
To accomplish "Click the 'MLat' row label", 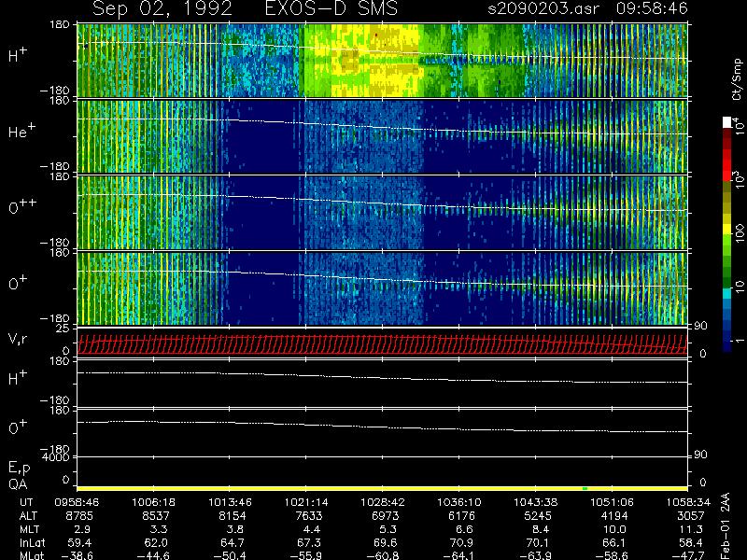I will [32, 555].
